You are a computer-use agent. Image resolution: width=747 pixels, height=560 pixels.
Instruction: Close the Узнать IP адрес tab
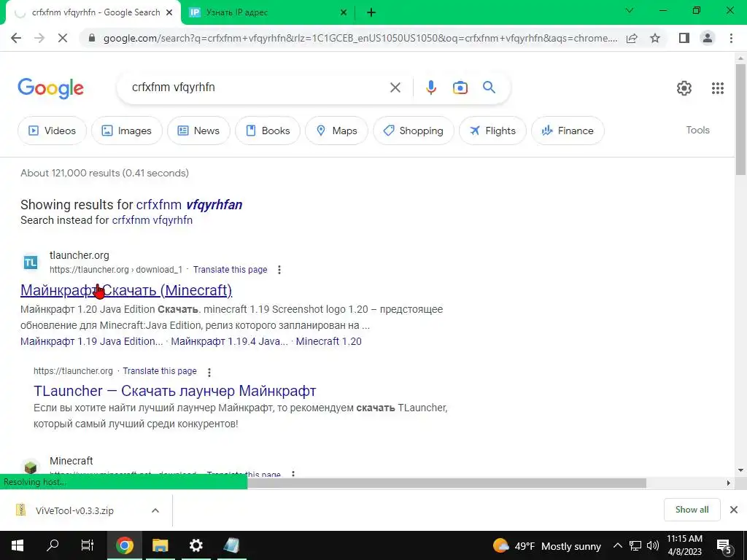coord(344,12)
